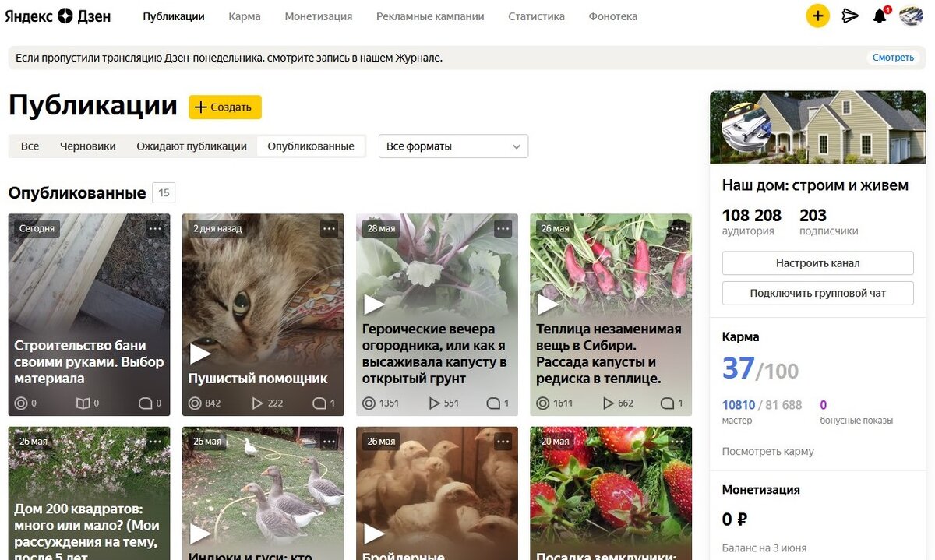The image size is (935, 560).
Task: Click the '20 мая' date label
Action: pos(556,441)
